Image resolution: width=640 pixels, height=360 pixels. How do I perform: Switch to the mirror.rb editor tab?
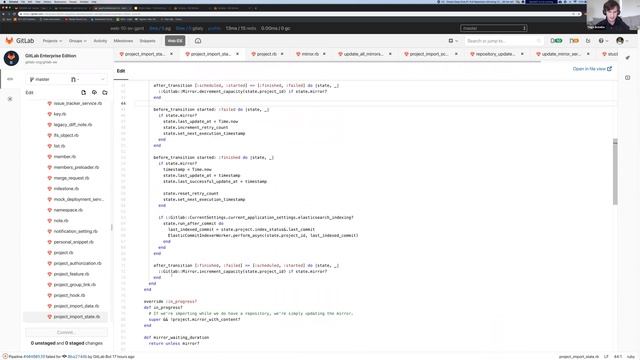click(310, 54)
